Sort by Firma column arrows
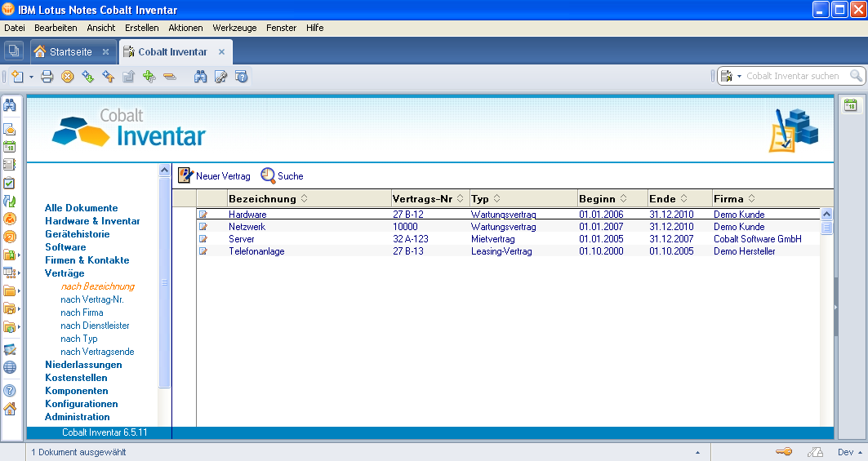The height and width of the screenshot is (461, 868). 751,198
